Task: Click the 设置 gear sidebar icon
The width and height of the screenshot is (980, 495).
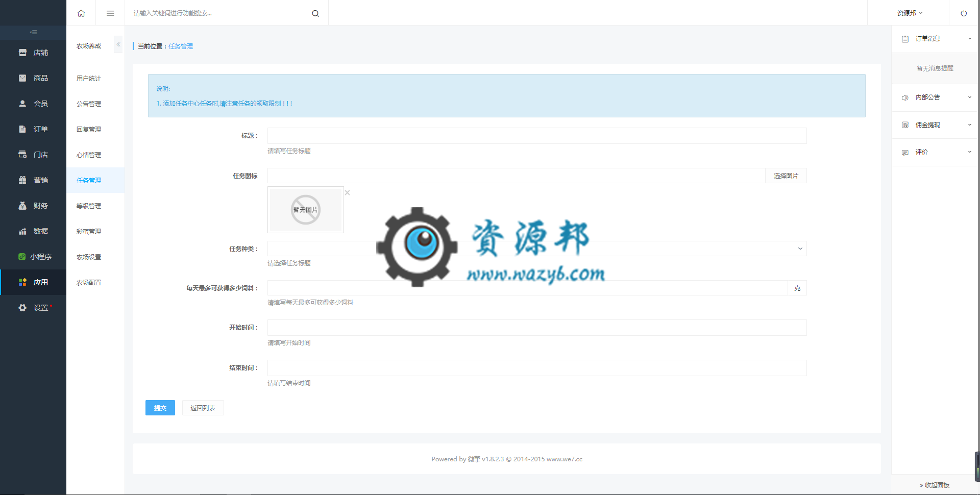Action: coord(22,308)
